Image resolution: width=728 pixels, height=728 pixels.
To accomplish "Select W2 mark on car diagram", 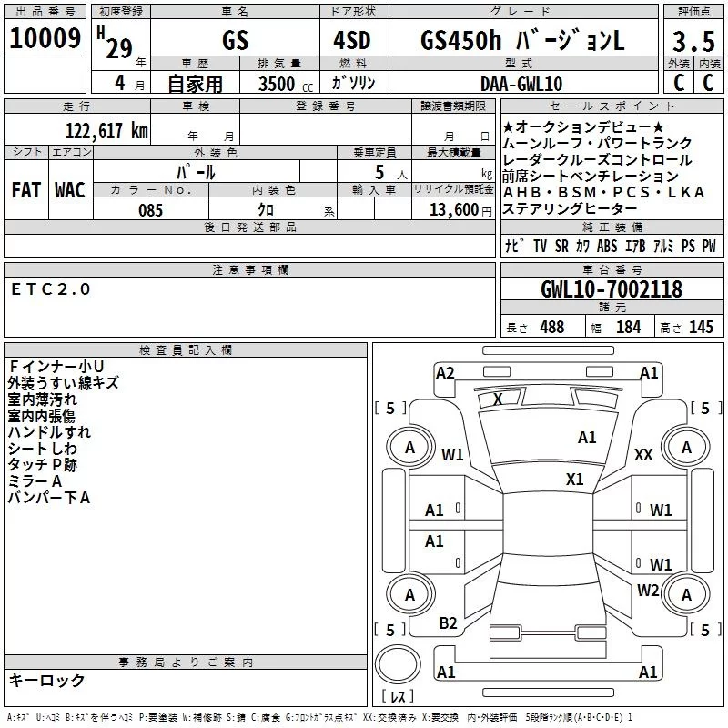I will click(x=648, y=591).
